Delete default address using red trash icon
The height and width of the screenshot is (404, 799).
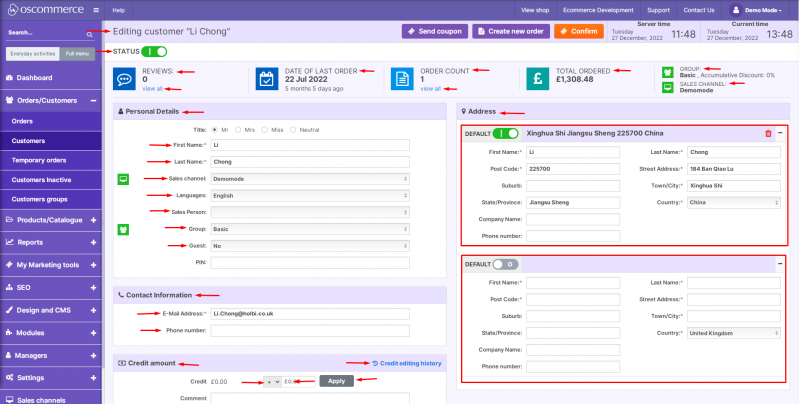[768, 133]
